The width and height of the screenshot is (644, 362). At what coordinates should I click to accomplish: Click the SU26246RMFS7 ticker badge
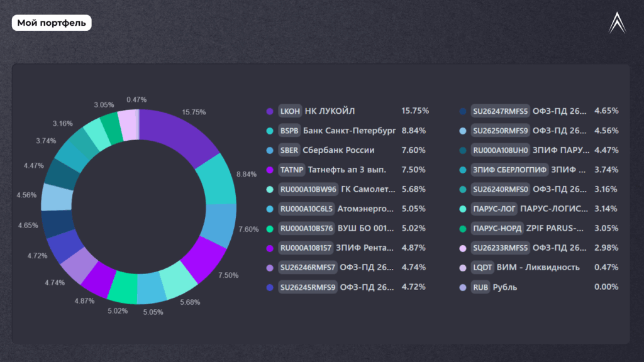(308, 268)
